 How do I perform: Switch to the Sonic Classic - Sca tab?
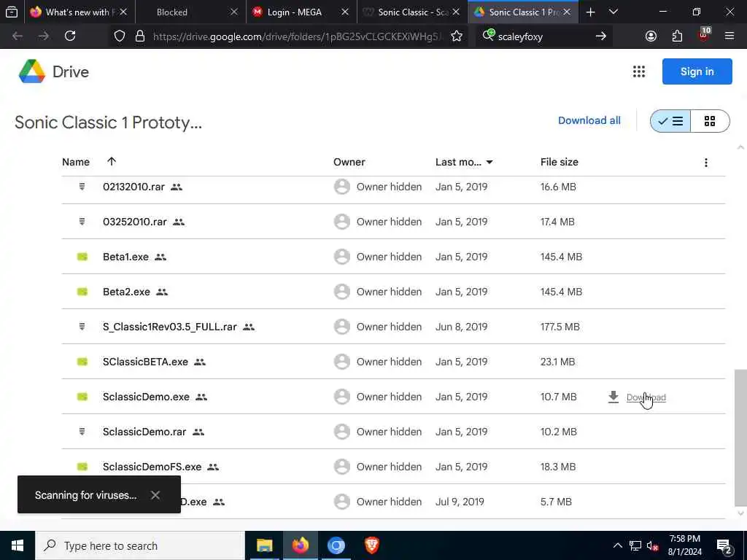(412, 12)
